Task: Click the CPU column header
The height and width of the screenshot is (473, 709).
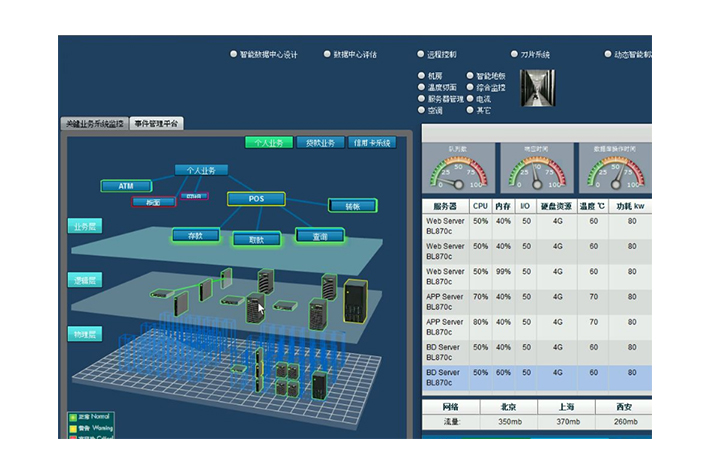Action: (480, 206)
